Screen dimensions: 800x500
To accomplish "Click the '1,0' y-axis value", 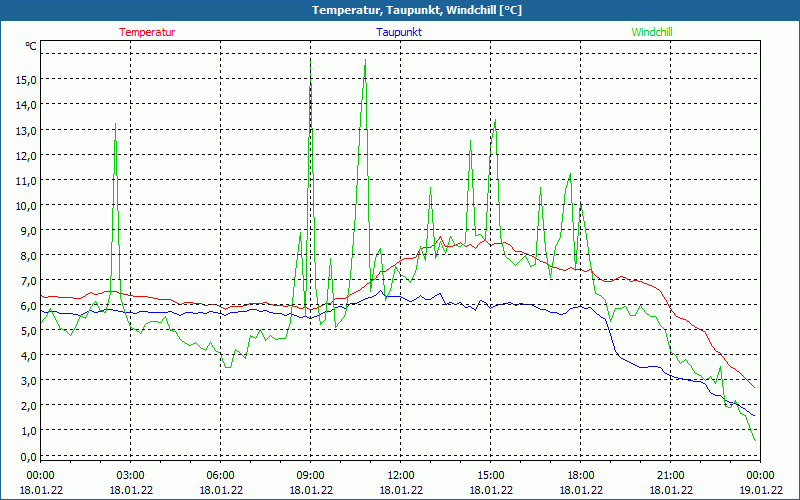I will pyautogui.click(x=29, y=431).
